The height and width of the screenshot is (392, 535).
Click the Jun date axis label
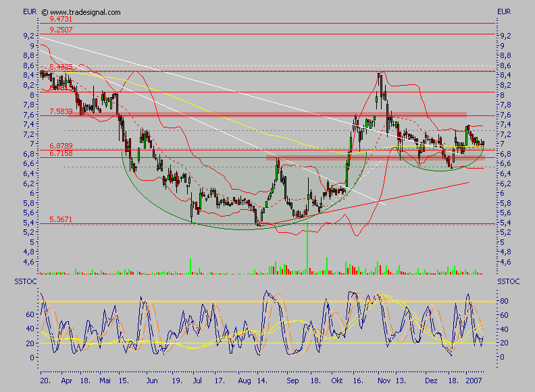click(152, 381)
